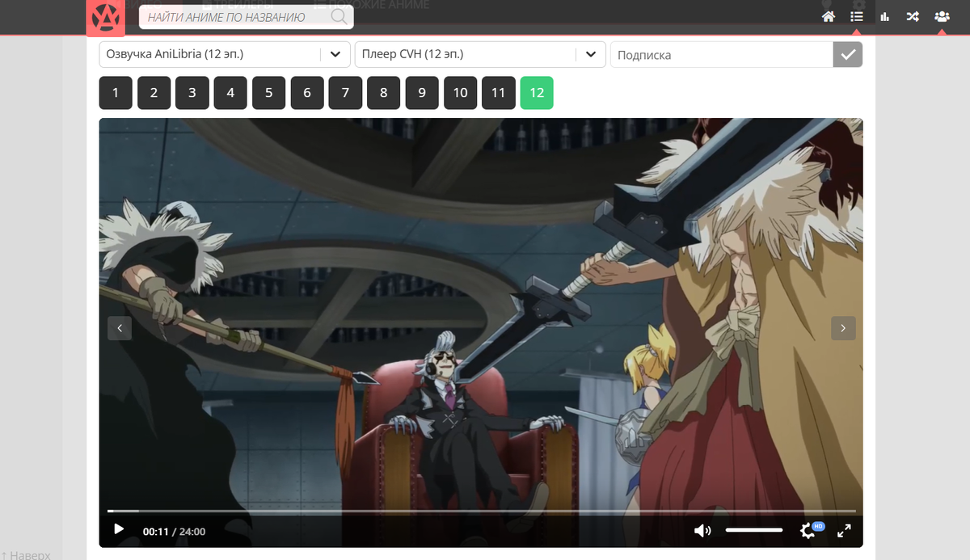
Task: Open the list menu icon
Action: 857,16
